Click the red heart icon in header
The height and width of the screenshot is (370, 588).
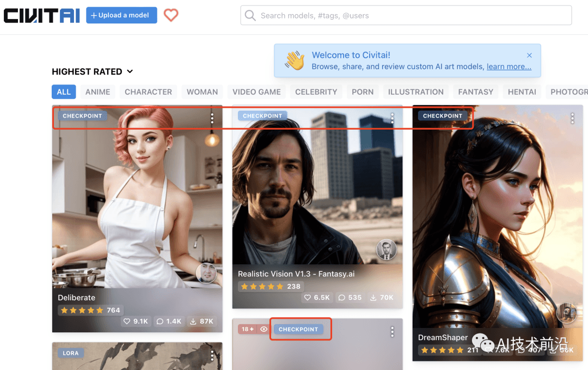[x=171, y=15]
